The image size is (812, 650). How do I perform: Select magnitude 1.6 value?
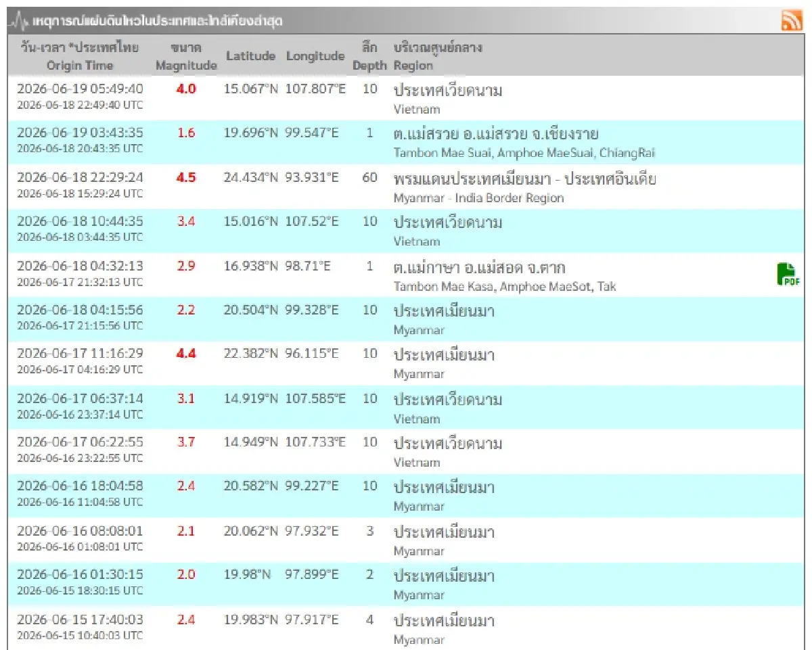[186, 133]
